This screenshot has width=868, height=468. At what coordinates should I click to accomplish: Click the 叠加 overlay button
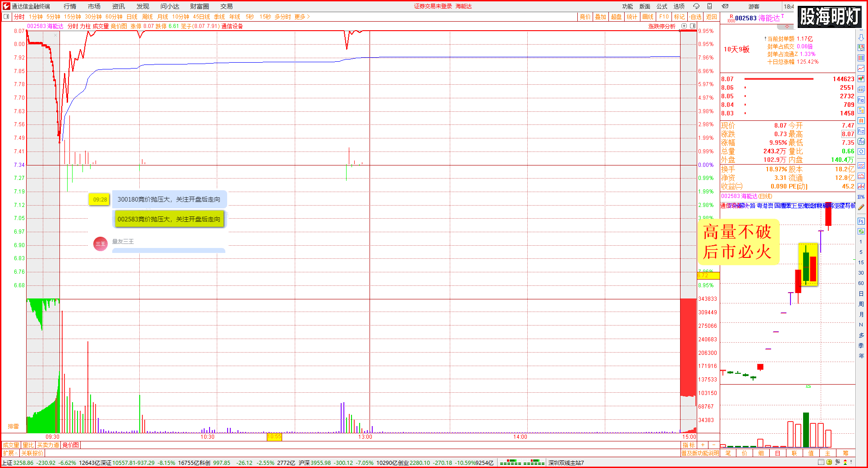click(x=600, y=17)
